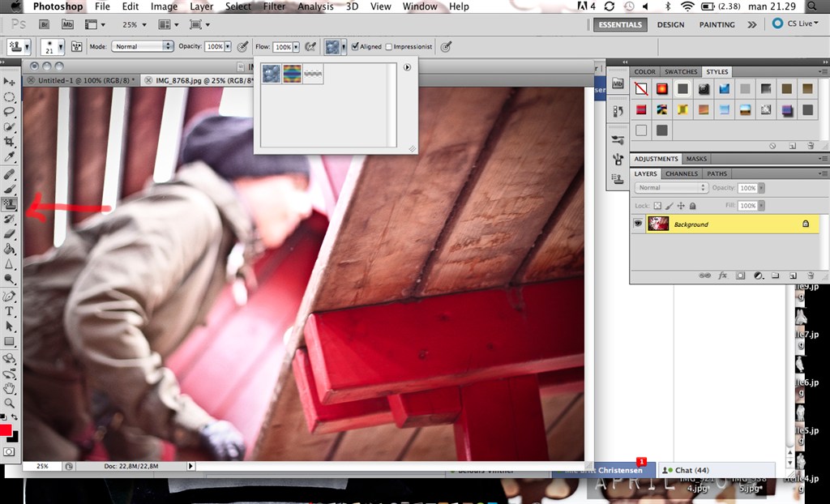This screenshot has height=504, width=830.
Task: Select the Hand tool
Action: [10, 389]
